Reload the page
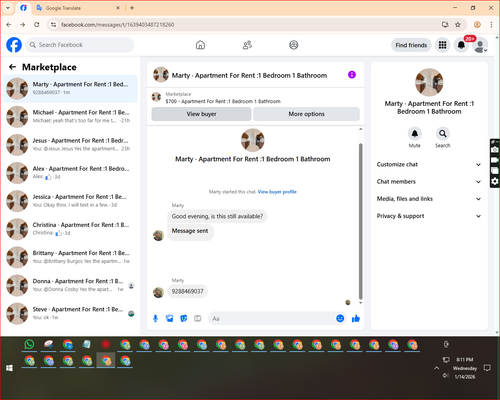Screen dimensions: 500x400 pyautogui.click(x=37, y=25)
